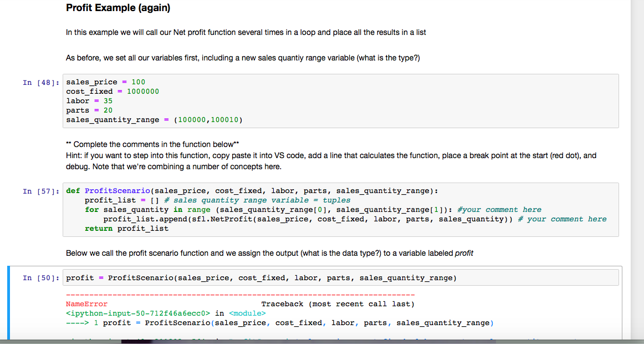Viewport: 644px width, 344px height.
Task: Click the line "sales_price = 100"
Action: pos(105,82)
